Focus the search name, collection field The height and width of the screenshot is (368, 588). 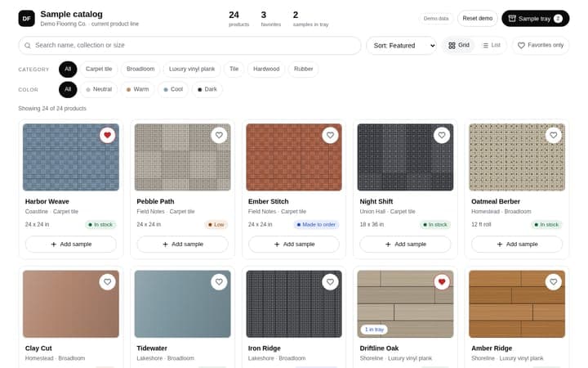pos(189,46)
